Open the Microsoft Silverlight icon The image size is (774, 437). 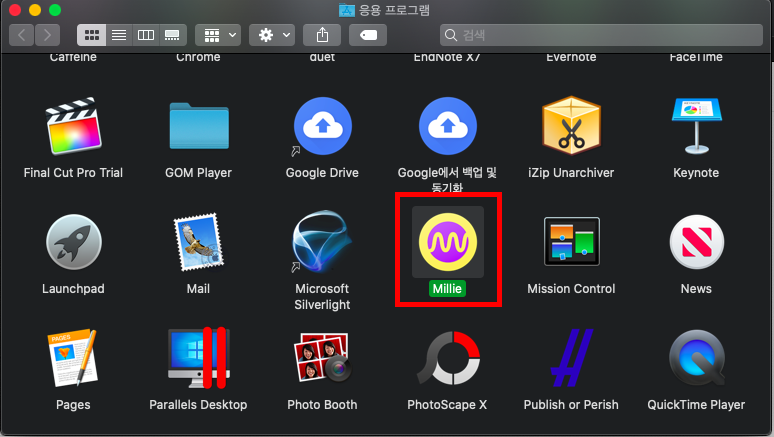322,242
